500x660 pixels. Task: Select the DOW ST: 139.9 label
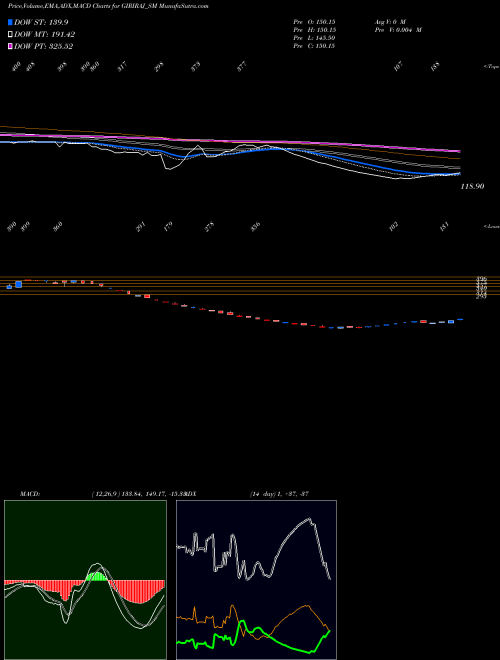(x=41, y=22)
